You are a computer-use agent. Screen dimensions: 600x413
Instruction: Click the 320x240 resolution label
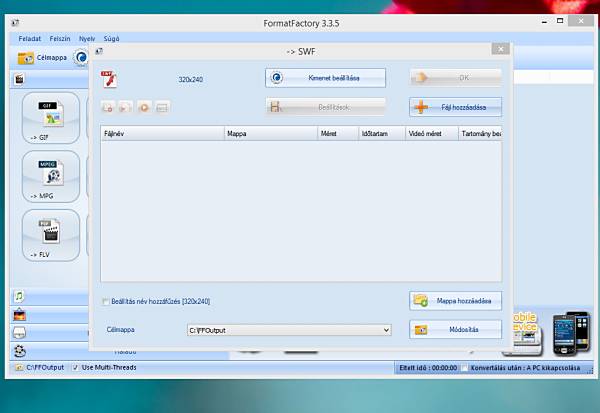point(191,80)
